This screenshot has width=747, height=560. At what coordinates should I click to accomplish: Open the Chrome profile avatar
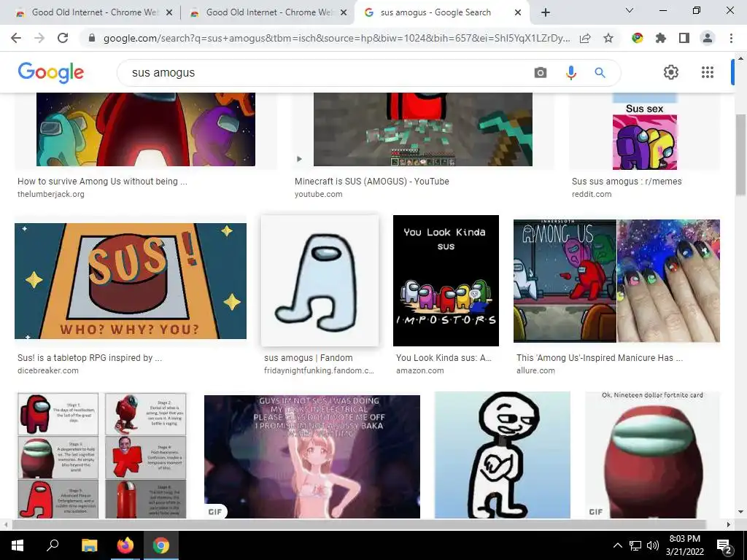708,38
